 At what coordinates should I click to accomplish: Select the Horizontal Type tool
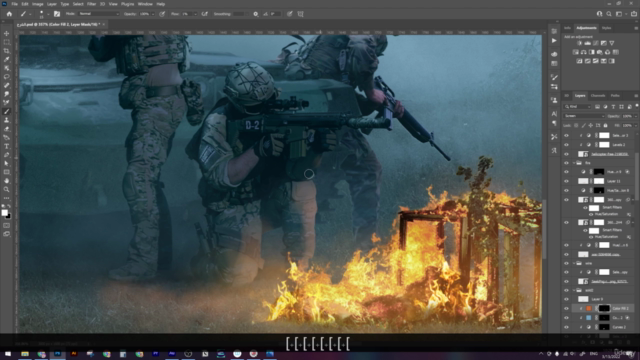point(7,146)
